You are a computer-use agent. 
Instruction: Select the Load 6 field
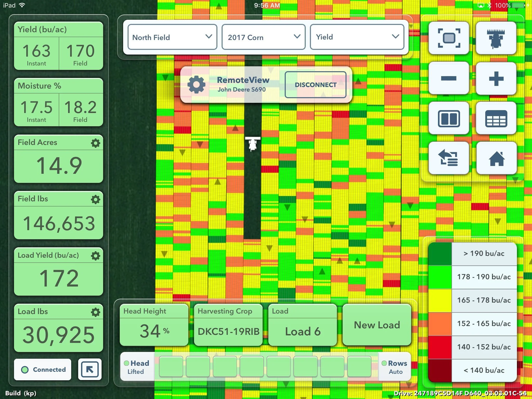click(302, 331)
